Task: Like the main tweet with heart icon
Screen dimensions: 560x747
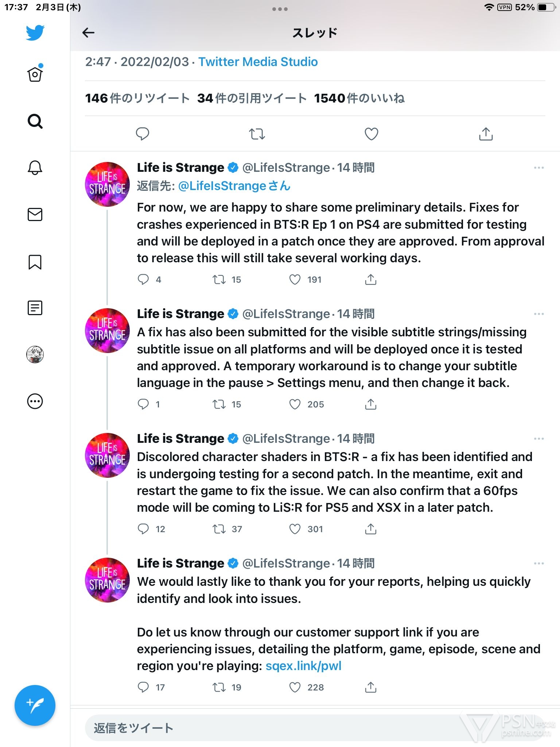Action: [x=371, y=134]
